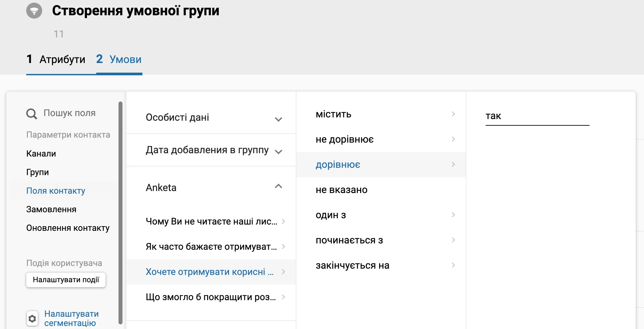
Task: Focus the Пошук поля search field
Action: pyautogui.click(x=69, y=113)
